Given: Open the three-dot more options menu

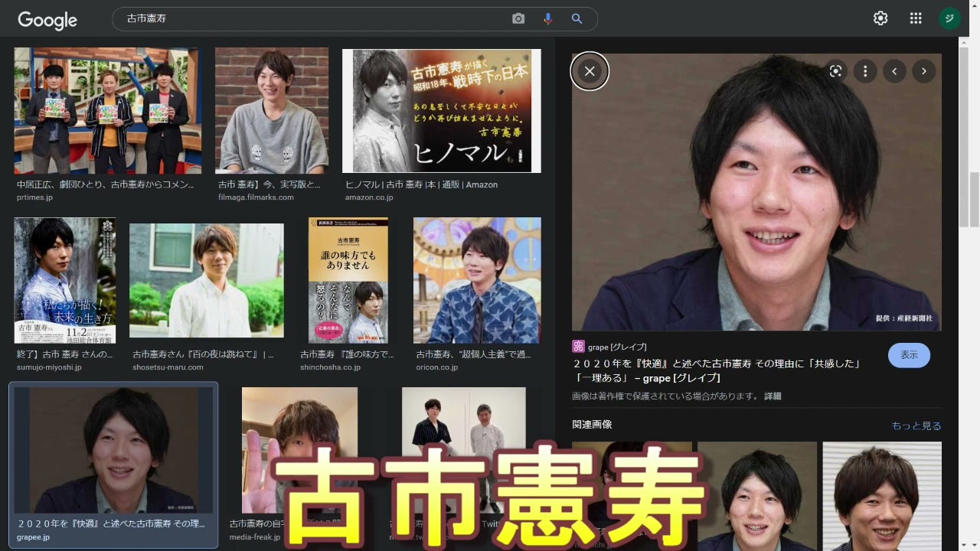Looking at the screenshot, I should (865, 71).
